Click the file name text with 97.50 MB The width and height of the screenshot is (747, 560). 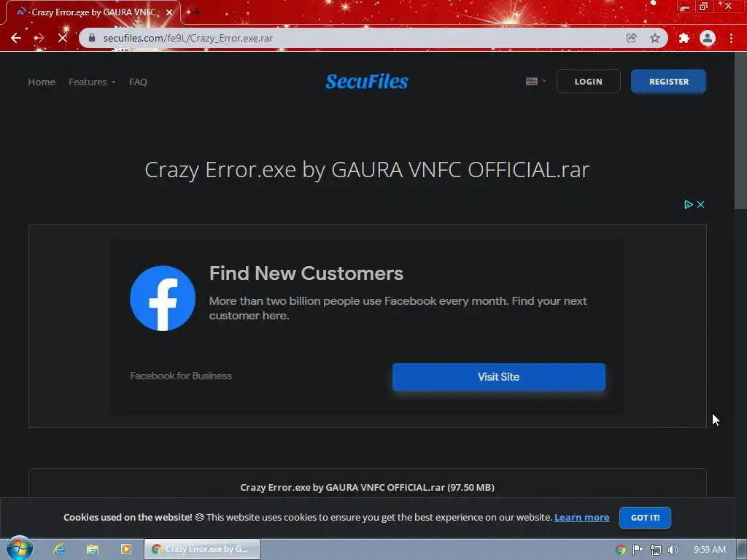(x=367, y=487)
